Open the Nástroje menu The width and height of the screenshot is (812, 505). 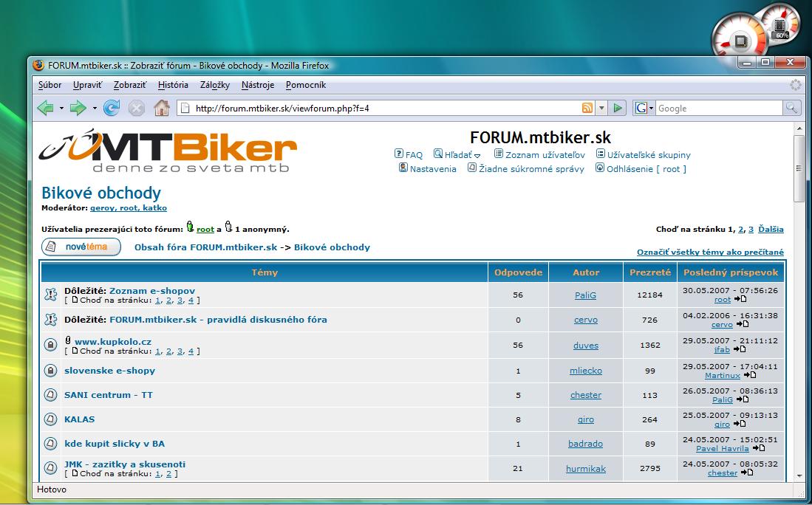pyautogui.click(x=258, y=85)
